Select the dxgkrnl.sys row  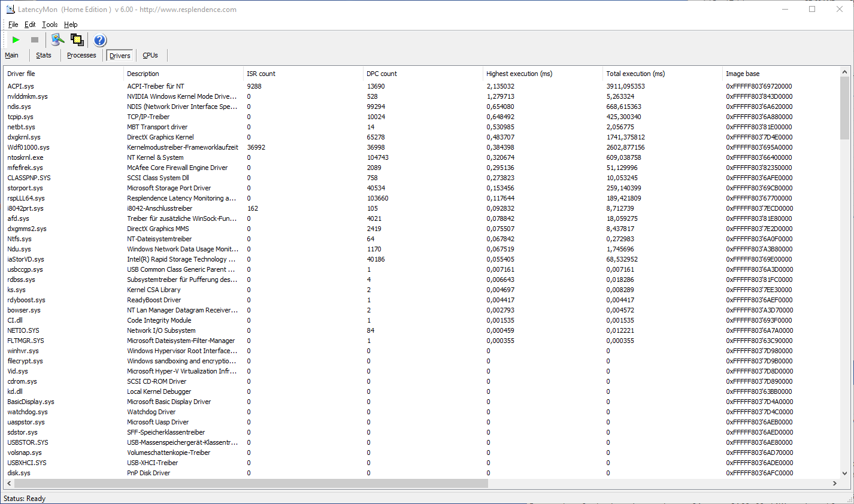click(422, 137)
